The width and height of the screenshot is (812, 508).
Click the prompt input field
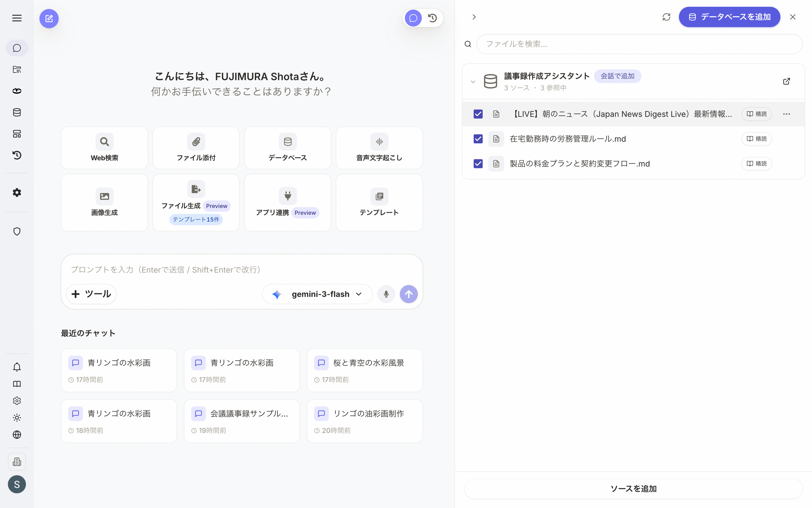coord(242,270)
